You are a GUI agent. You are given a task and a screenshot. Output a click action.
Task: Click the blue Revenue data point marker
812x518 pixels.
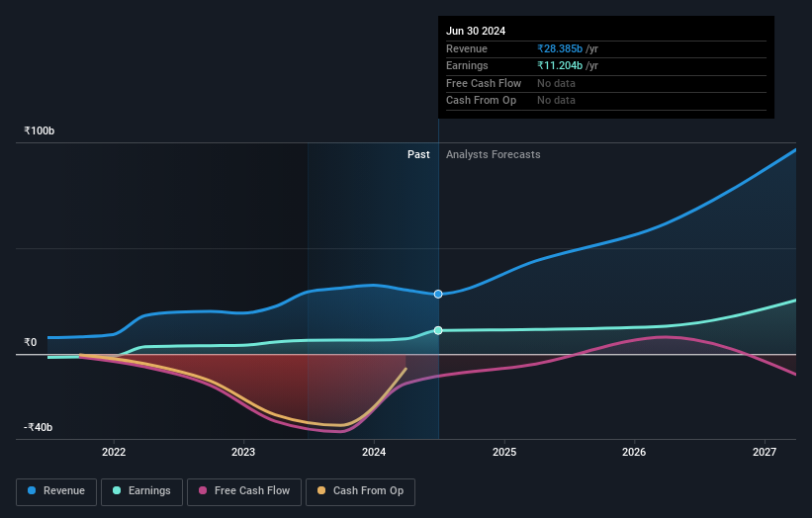(438, 294)
